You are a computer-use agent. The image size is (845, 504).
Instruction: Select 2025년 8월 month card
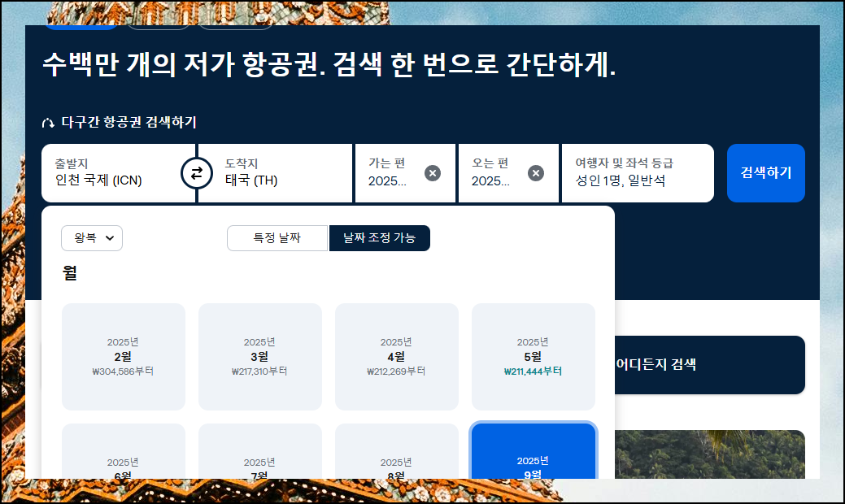point(397,451)
